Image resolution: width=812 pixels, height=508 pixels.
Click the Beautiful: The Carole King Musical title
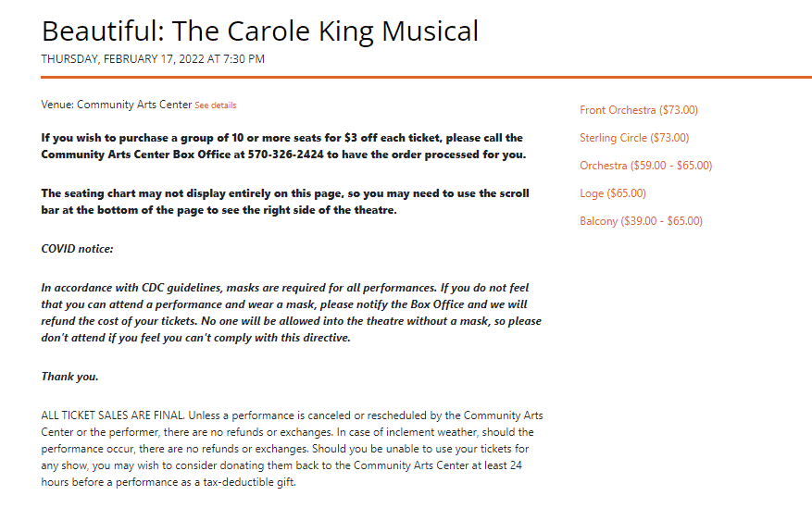260,31
